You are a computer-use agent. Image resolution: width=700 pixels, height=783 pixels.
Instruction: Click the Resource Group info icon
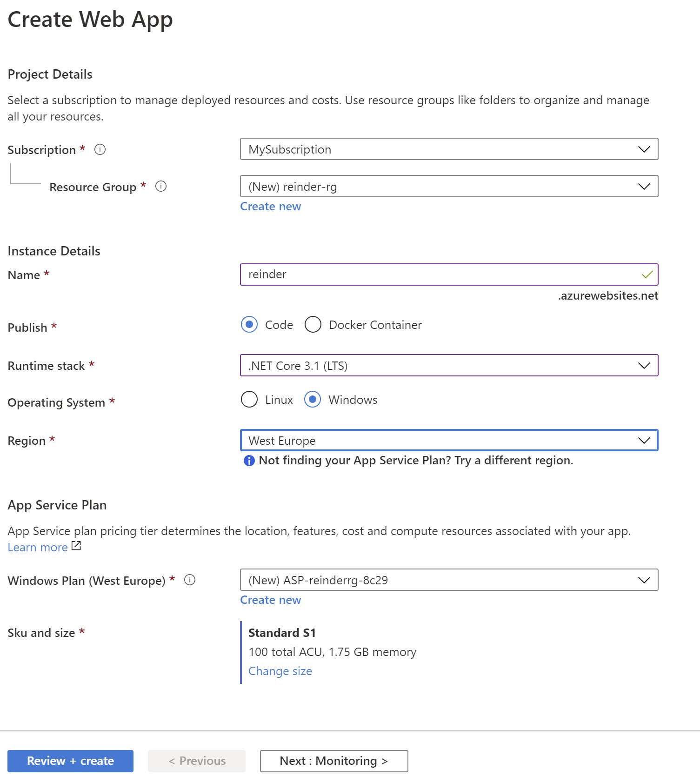point(161,187)
